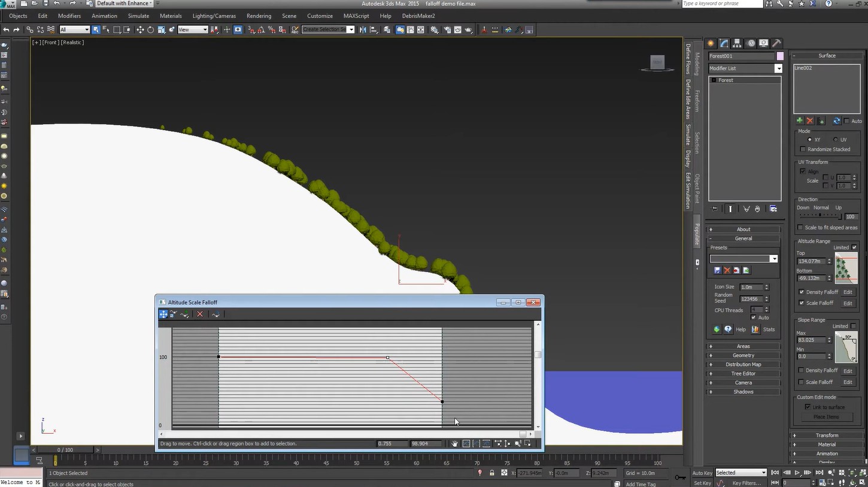Click Edit next to Altitude Scale Falloff
Screen dimensions: 868x487
848,303
